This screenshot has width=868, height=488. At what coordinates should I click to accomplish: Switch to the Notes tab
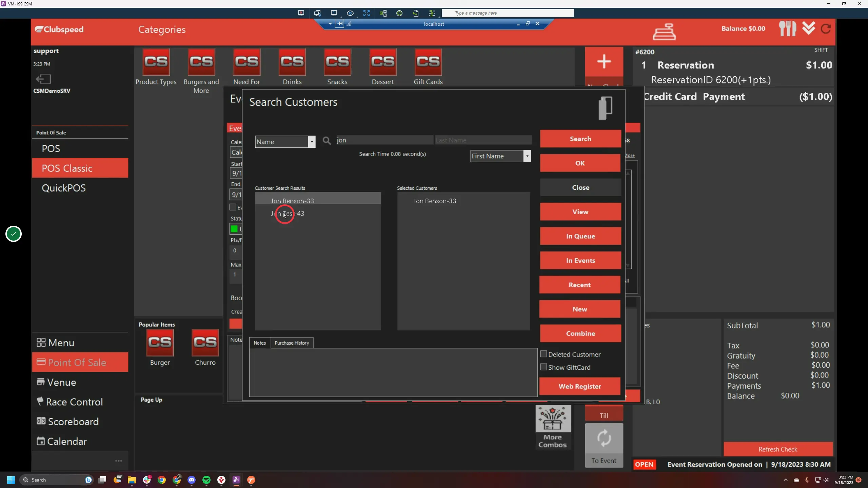tap(260, 343)
